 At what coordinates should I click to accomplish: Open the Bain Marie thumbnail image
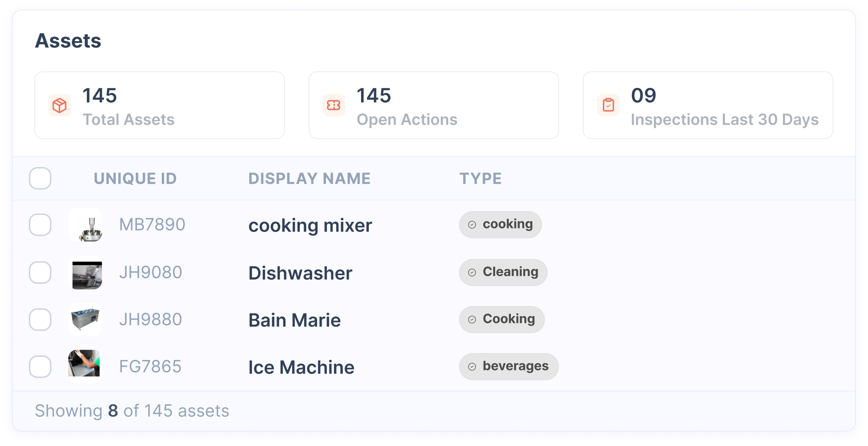pos(85,319)
